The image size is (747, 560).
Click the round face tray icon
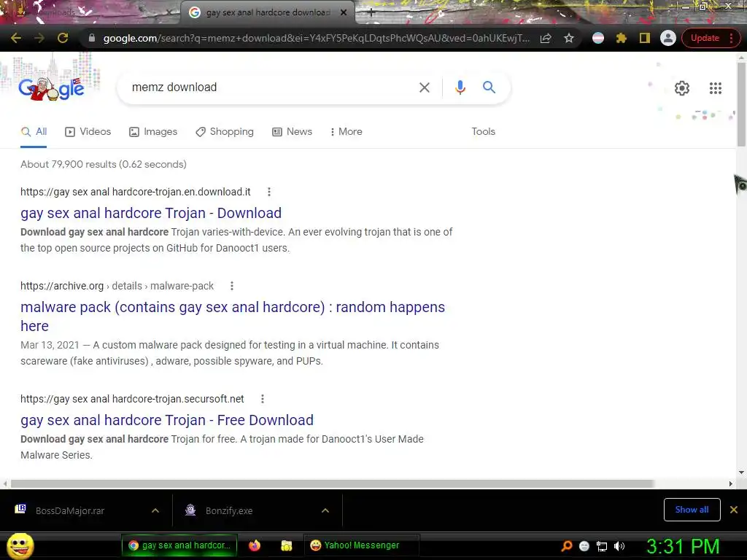pos(584,547)
